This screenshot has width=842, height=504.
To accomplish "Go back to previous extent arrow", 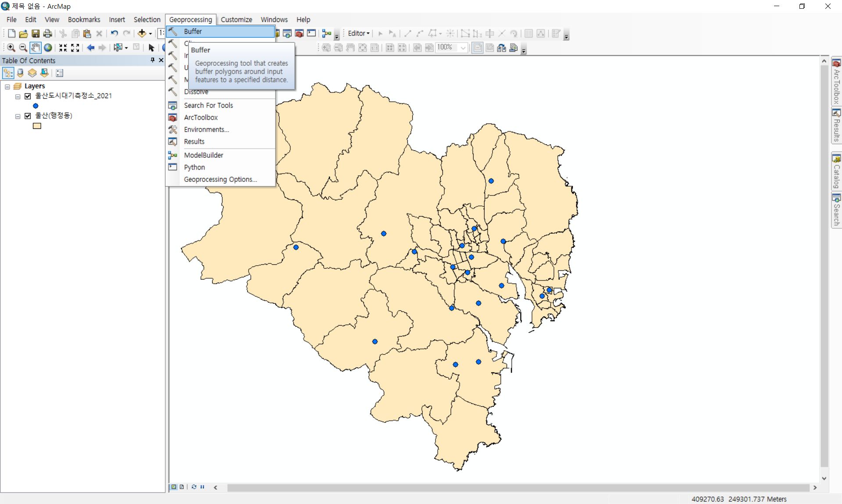I will tap(90, 47).
